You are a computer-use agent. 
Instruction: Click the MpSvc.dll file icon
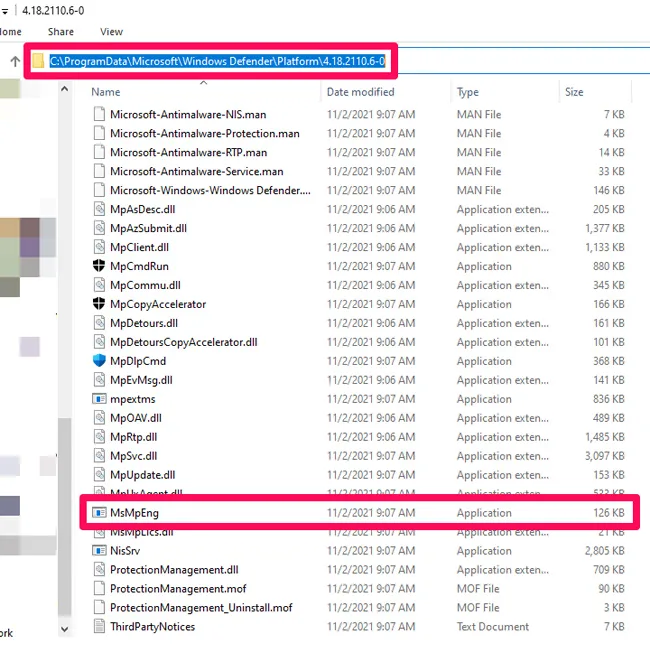pyautogui.click(x=99, y=456)
